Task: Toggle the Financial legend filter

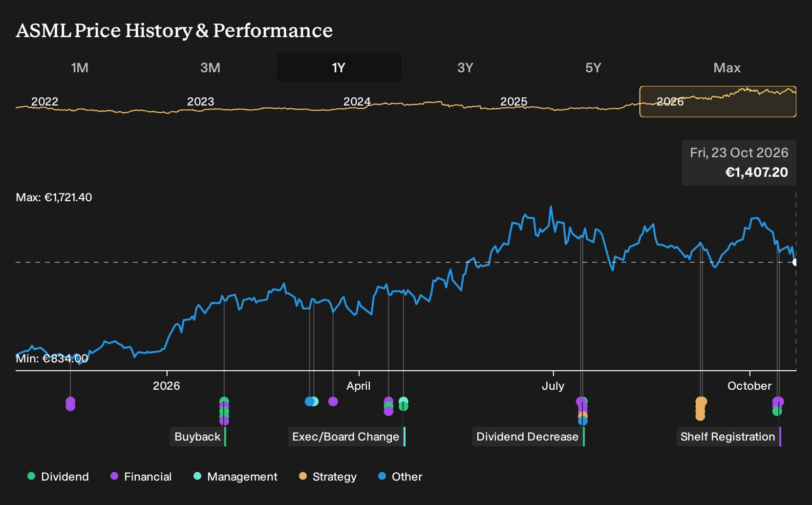Action: click(141, 477)
